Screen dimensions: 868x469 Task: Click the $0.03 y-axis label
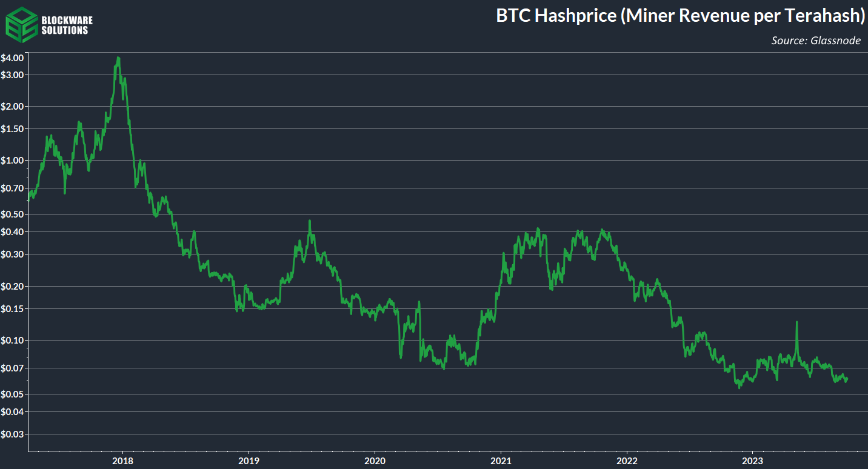tap(12, 434)
